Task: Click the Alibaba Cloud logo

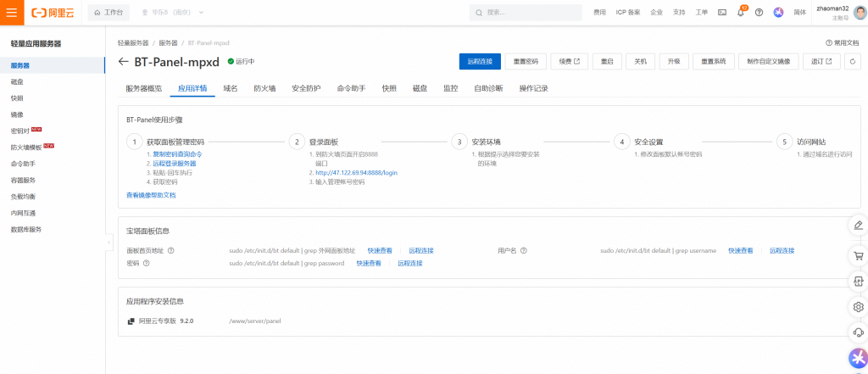Action: click(53, 12)
